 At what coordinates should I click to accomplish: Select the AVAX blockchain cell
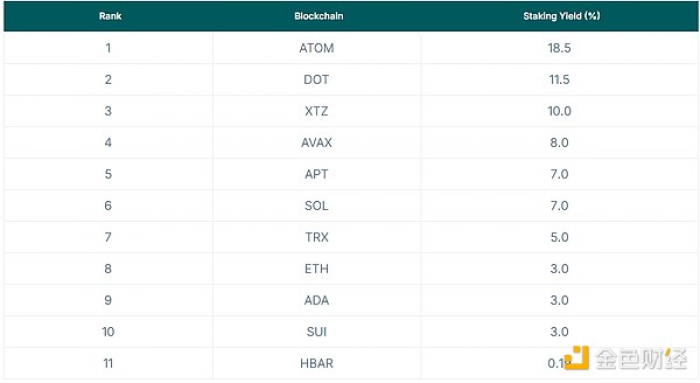[317, 142]
